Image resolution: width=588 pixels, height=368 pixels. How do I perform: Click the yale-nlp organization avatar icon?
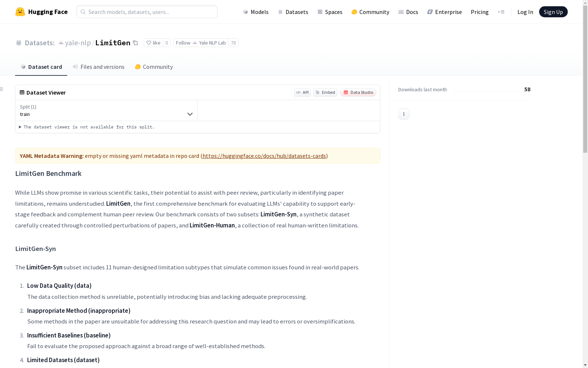point(61,43)
